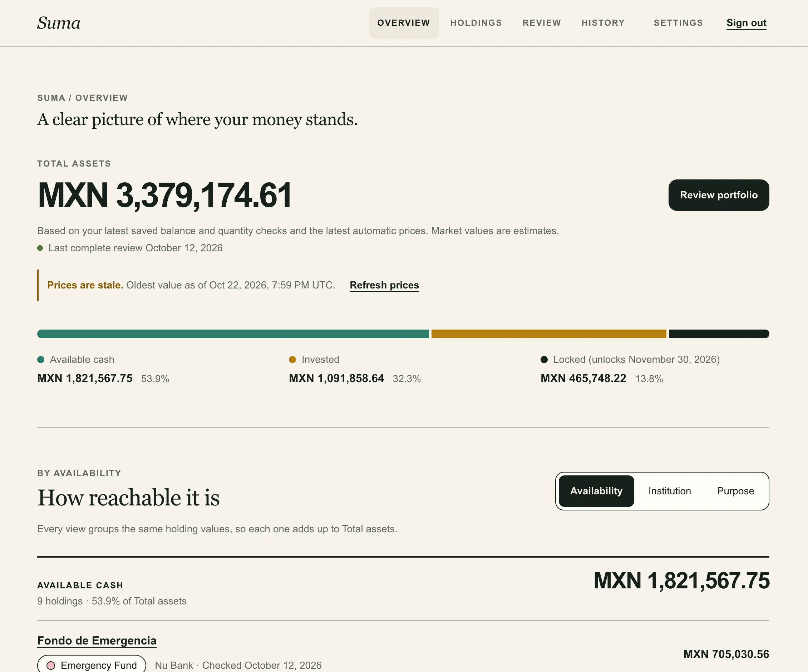Click the AVAILABLE CASH section header

[x=80, y=585]
